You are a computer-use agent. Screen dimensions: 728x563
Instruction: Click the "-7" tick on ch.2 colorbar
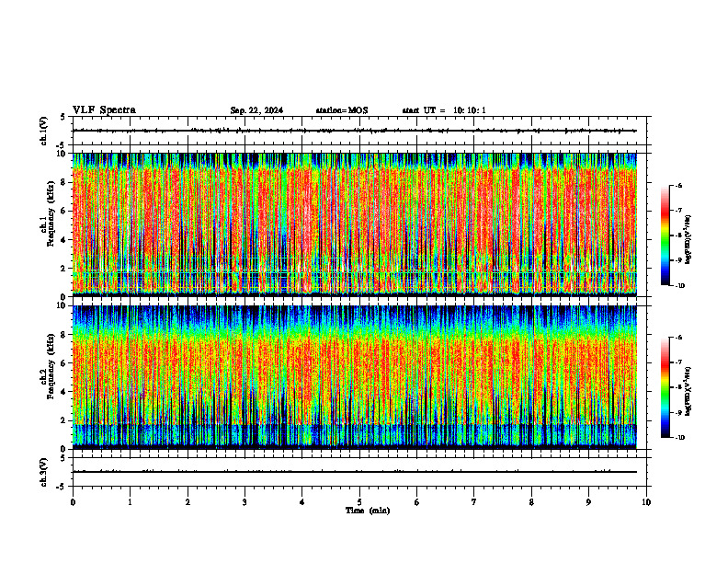(679, 362)
